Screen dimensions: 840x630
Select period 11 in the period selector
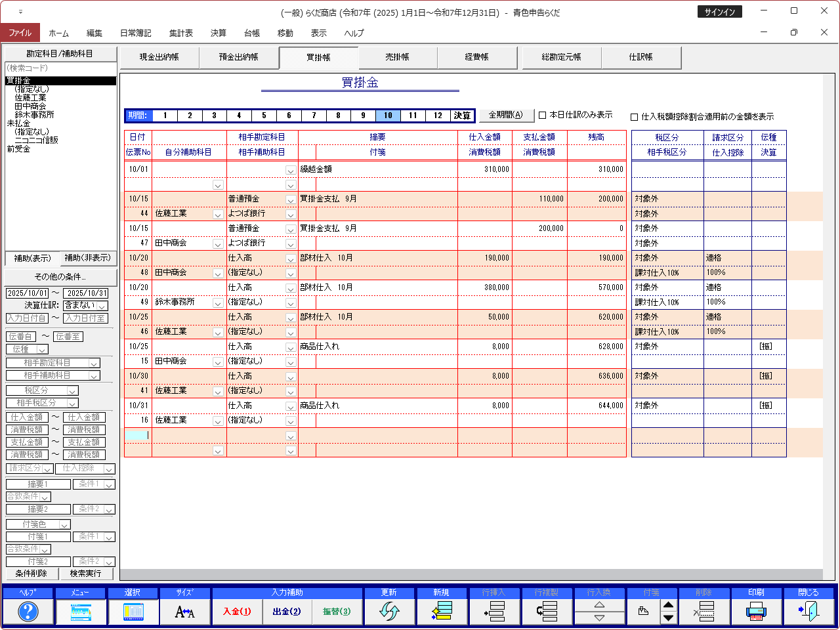pos(413,115)
